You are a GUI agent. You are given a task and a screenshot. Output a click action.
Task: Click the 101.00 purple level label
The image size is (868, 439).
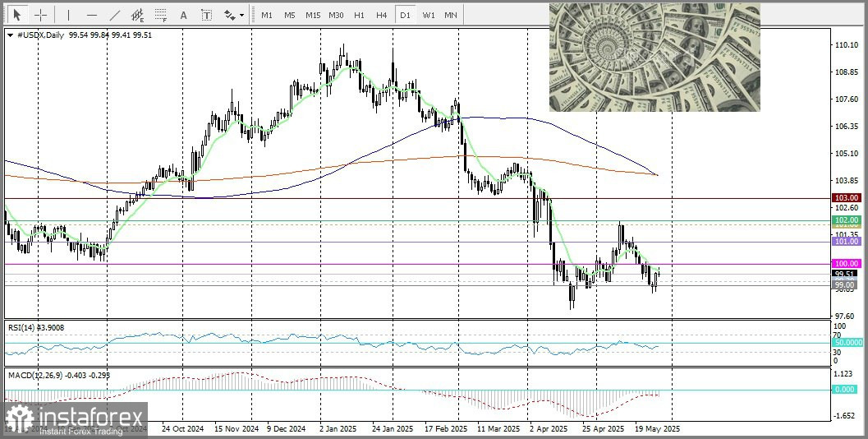tap(847, 242)
